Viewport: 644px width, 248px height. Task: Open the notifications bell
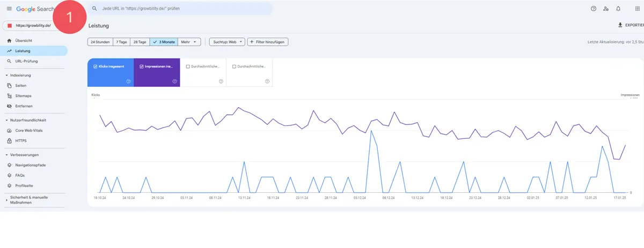[618, 9]
